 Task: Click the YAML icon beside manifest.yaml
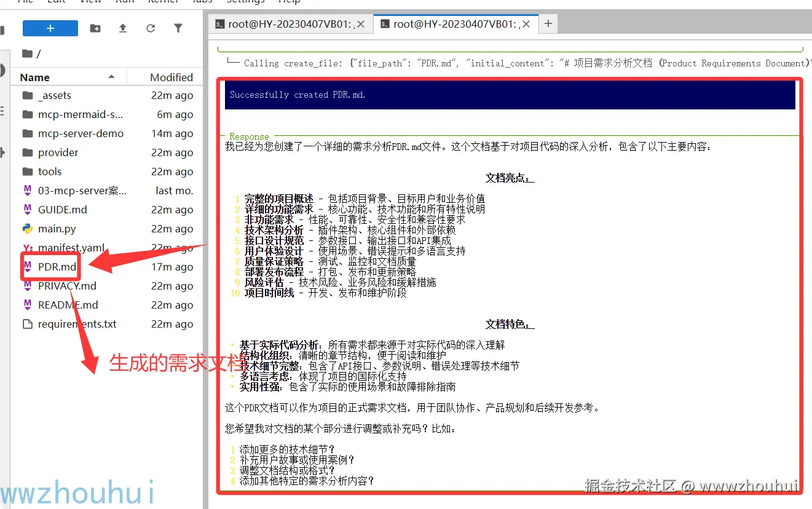27,248
